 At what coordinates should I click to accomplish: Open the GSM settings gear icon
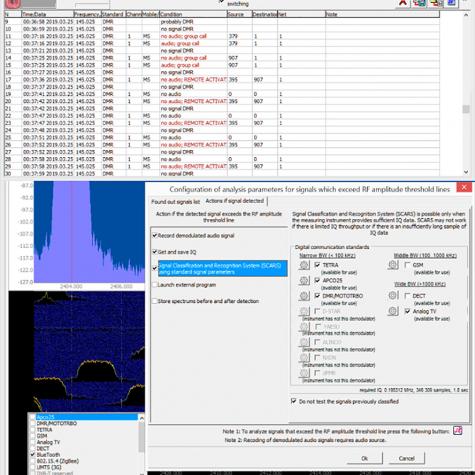tap(393, 265)
